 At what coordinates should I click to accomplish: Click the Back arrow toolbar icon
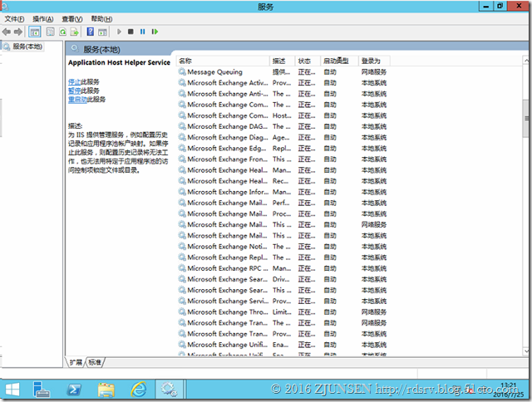(6, 32)
